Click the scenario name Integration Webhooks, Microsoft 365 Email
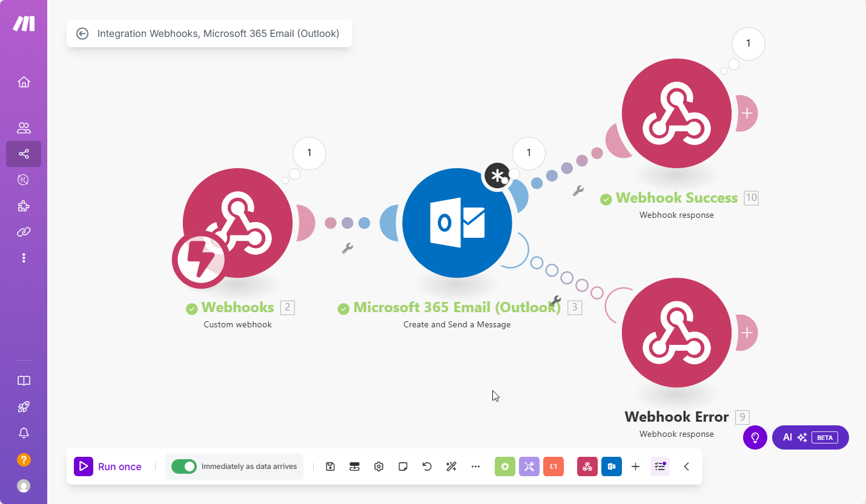866x504 pixels. (x=218, y=33)
